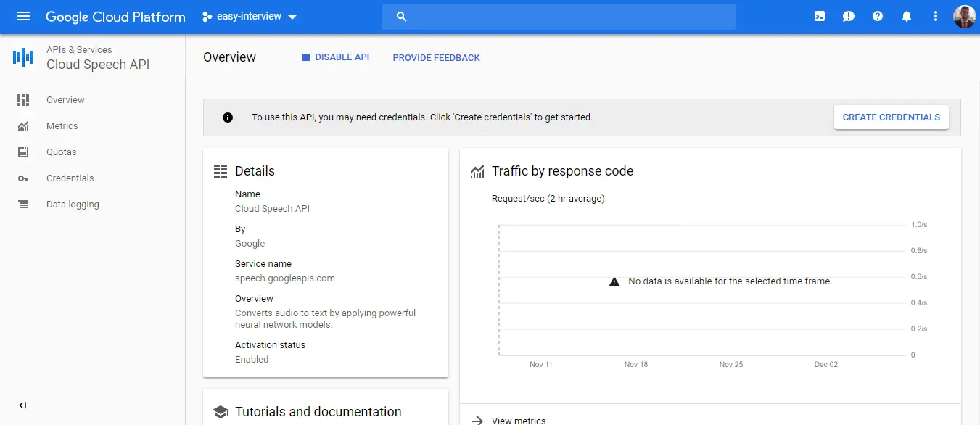Click the info icon in credentials banner
The image size is (980, 425).
pyautogui.click(x=228, y=117)
